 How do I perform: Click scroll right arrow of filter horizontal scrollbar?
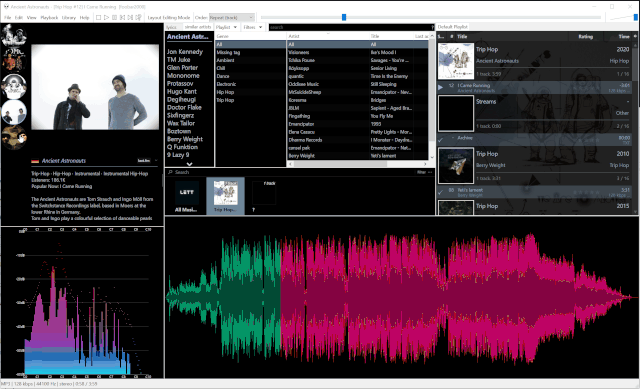pos(425,164)
